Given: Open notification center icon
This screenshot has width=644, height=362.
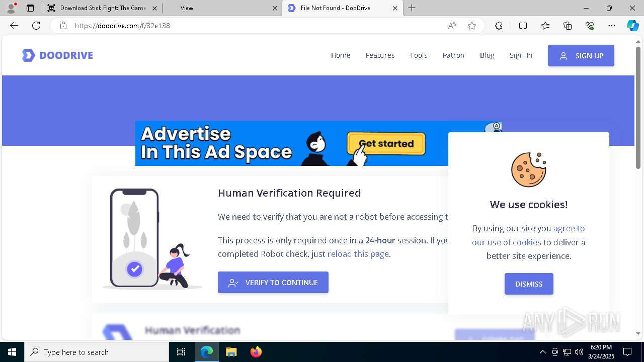Looking at the screenshot, I should click(627, 352).
